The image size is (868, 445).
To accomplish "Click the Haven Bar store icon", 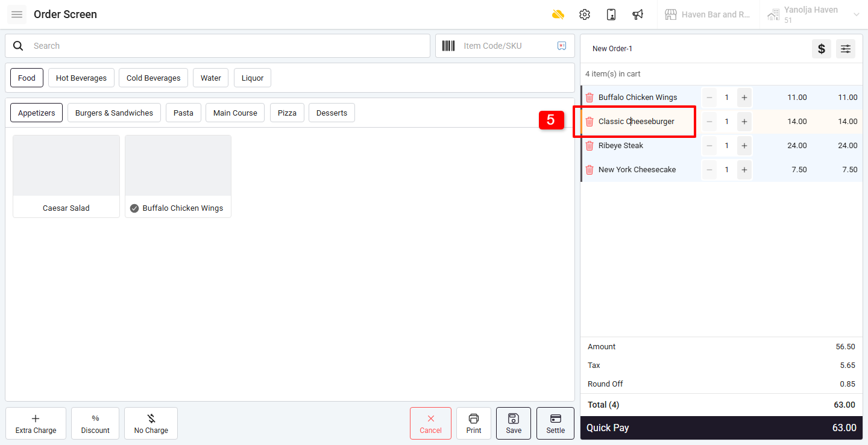I will tap(671, 14).
